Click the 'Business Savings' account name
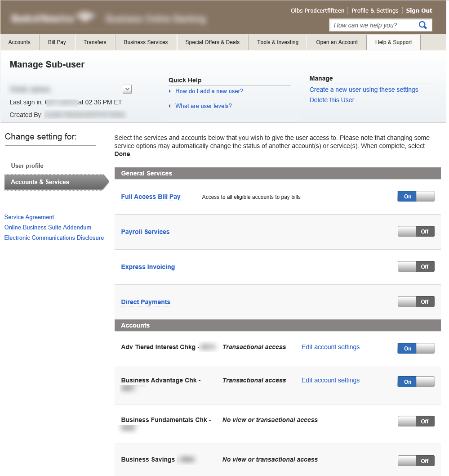 coord(148,460)
